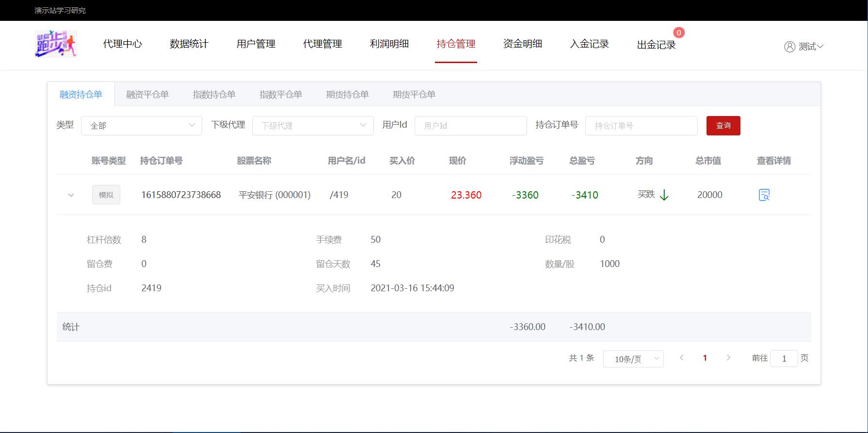Click stock name 平安银行 (000001)
Image resolution: width=868 pixels, height=433 pixels.
tap(274, 195)
